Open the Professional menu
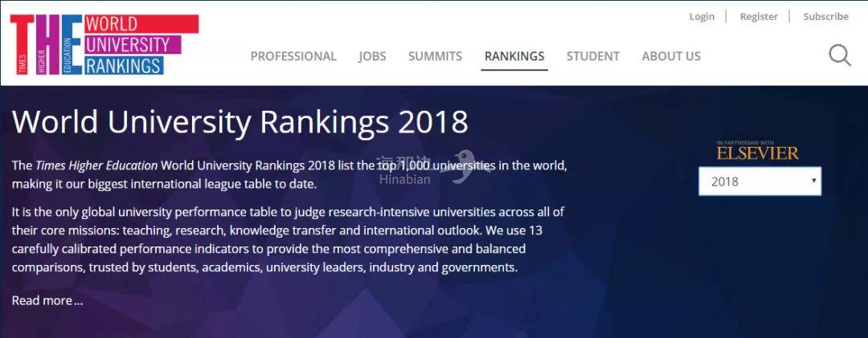The width and height of the screenshot is (868, 338). (293, 56)
